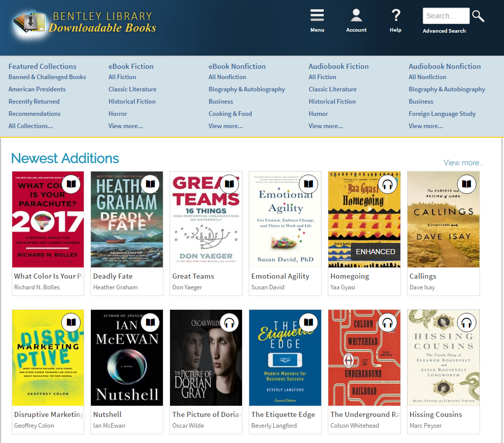Open the hamburger Menu icon
Image resolution: width=504 pixels, height=443 pixels.
coord(317,16)
